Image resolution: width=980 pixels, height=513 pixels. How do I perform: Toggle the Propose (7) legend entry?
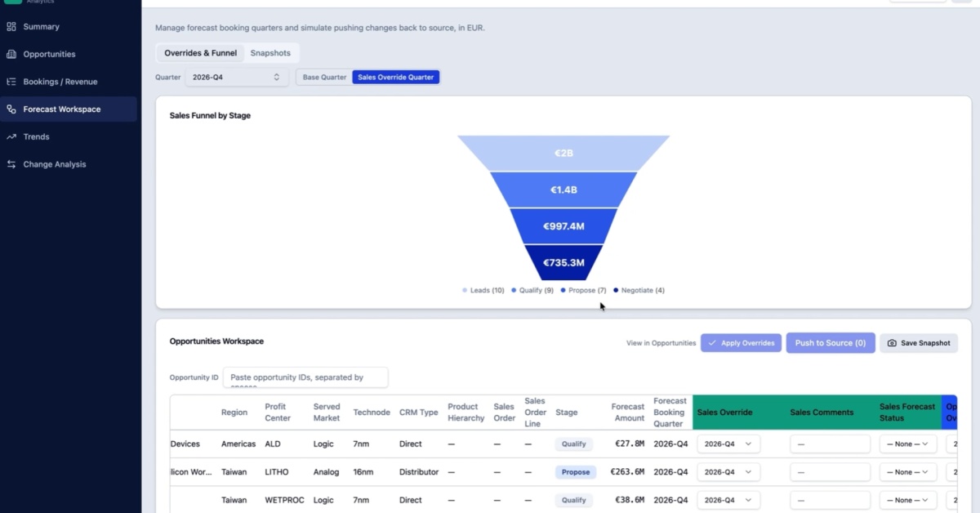pos(583,290)
